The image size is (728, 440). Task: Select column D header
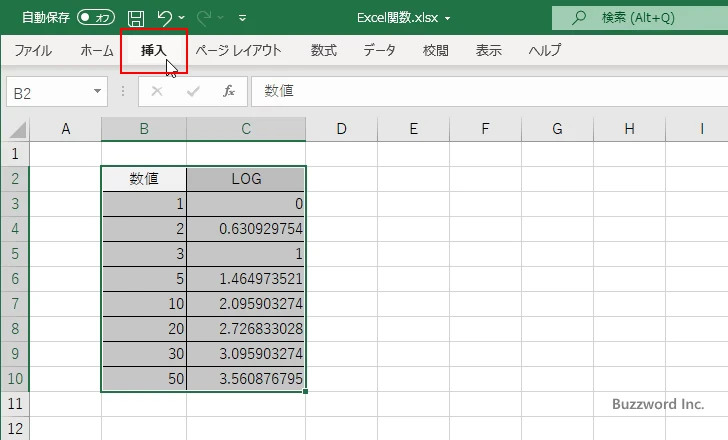point(341,129)
